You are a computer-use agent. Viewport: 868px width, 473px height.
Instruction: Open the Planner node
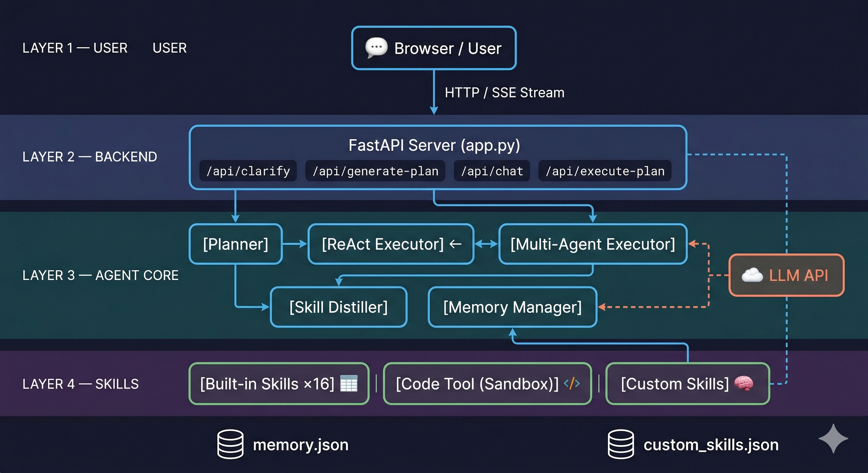235,244
